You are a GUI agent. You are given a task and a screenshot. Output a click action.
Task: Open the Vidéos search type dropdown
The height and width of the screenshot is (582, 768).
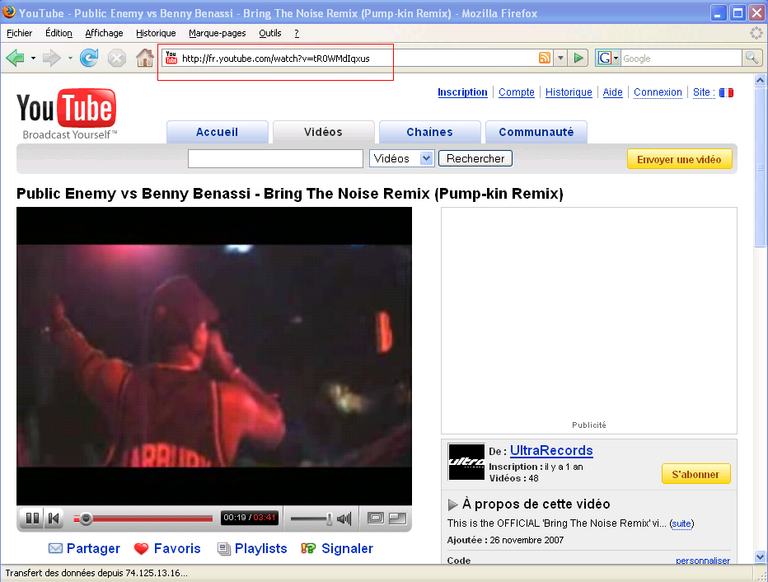tap(402, 159)
